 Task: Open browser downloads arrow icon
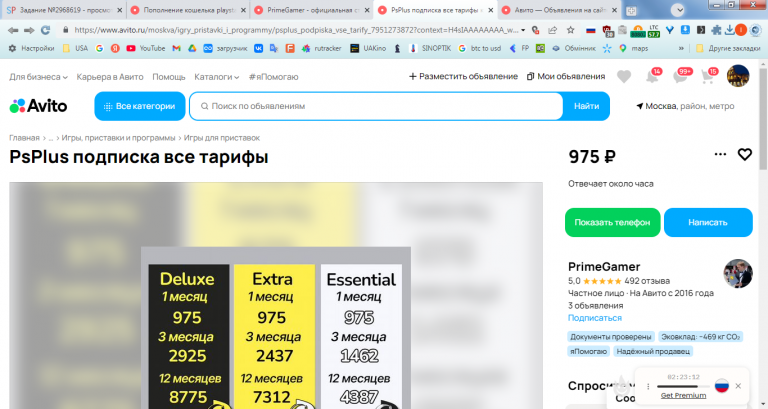(x=729, y=30)
